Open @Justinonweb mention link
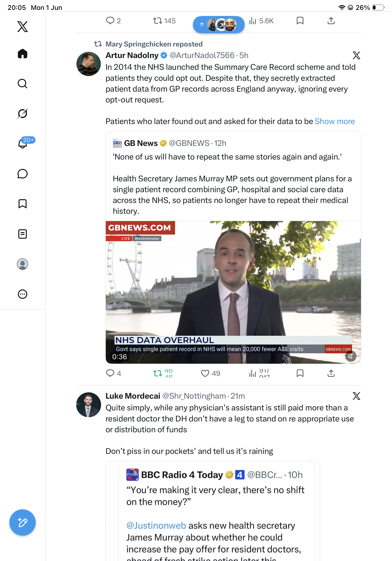This screenshot has height=561, width=392. click(x=156, y=526)
